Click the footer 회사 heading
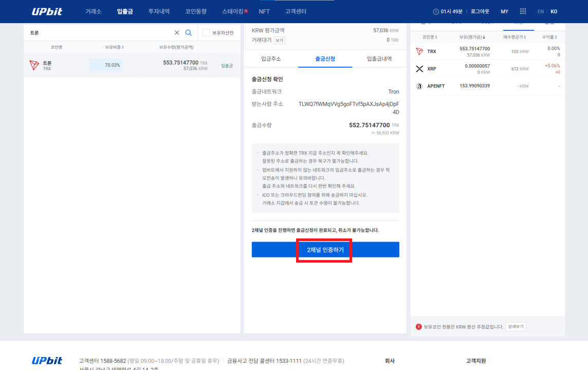This screenshot has width=588, height=370. click(390, 361)
